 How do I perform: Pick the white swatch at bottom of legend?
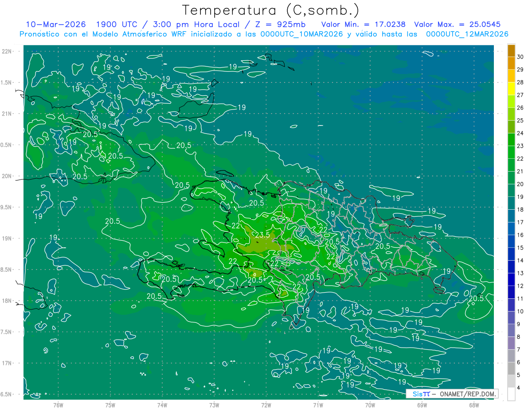point(511,394)
